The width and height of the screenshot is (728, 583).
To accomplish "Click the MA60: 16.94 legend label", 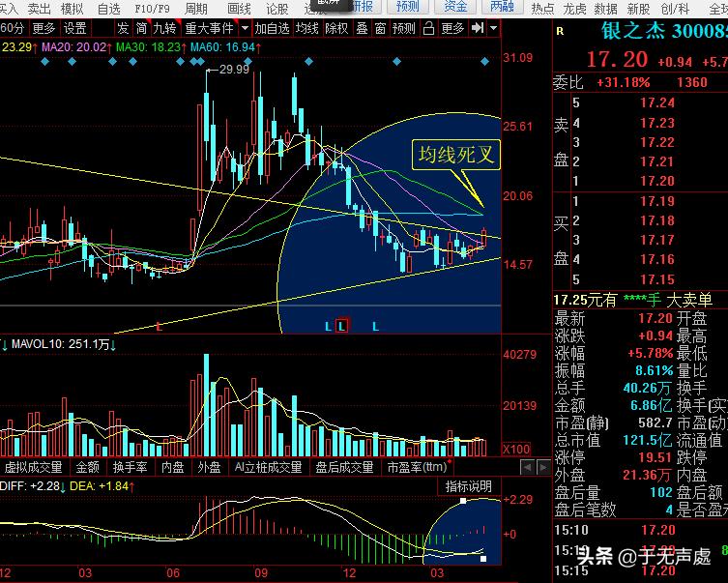I will tap(225, 46).
